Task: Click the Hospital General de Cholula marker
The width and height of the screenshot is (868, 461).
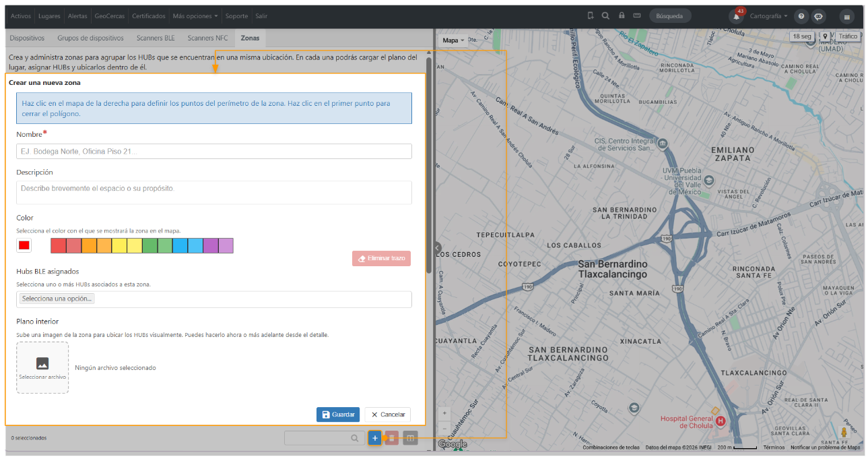Action: click(721, 421)
